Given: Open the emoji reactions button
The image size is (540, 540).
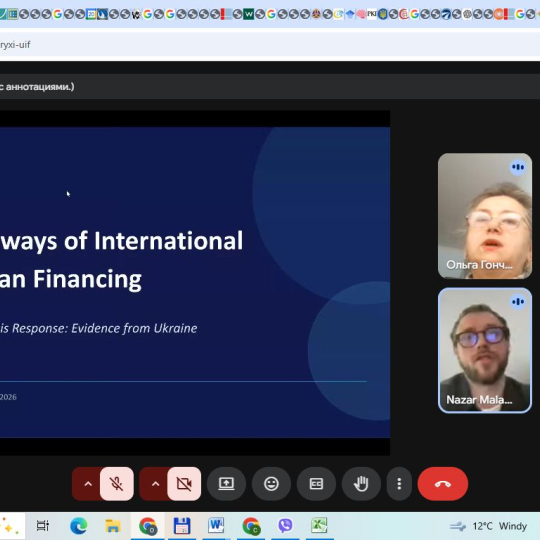Looking at the screenshot, I should coord(271,484).
